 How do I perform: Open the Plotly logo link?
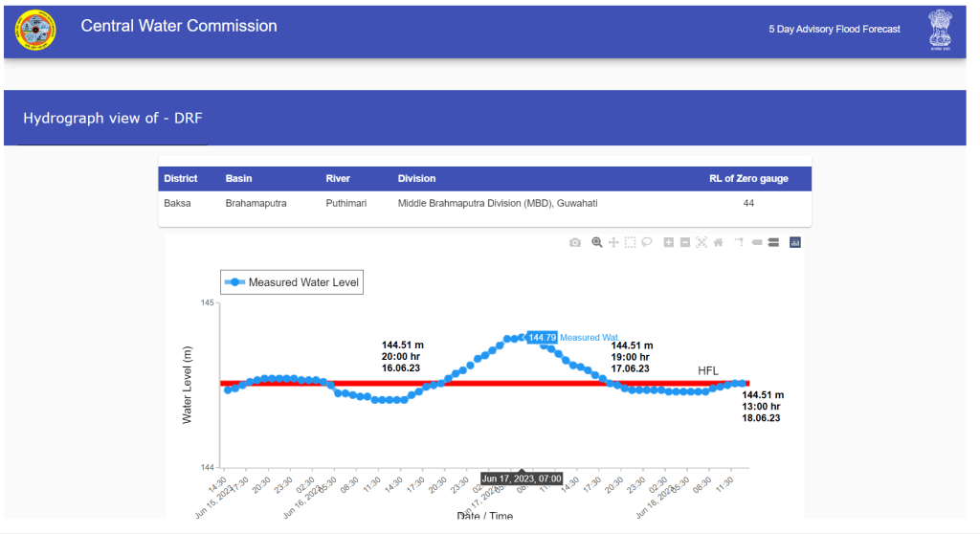pyautogui.click(x=795, y=243)
